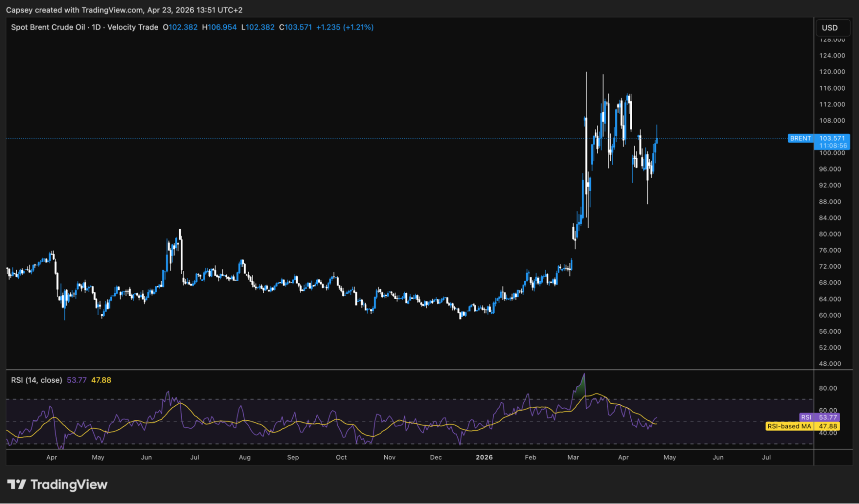859x504 pixels.
Task: Click the TradingView wordmark text
Action: [69, 484]
